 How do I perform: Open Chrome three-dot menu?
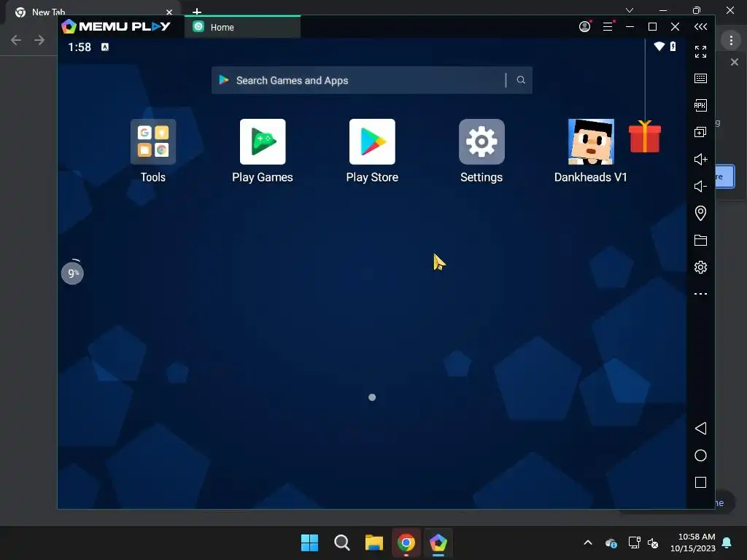pyautogui.click(x=731, y=41)
